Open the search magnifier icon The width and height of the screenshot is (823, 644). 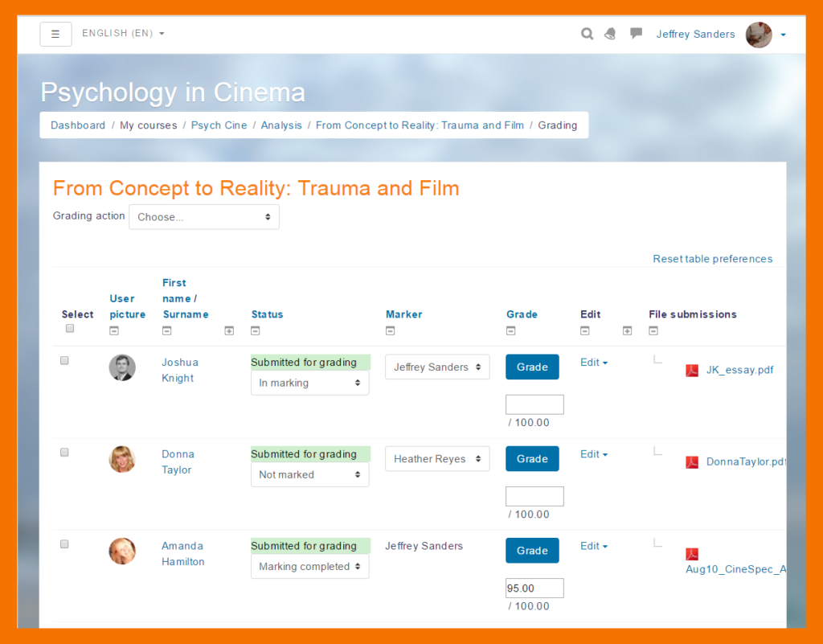coord(587,33)
